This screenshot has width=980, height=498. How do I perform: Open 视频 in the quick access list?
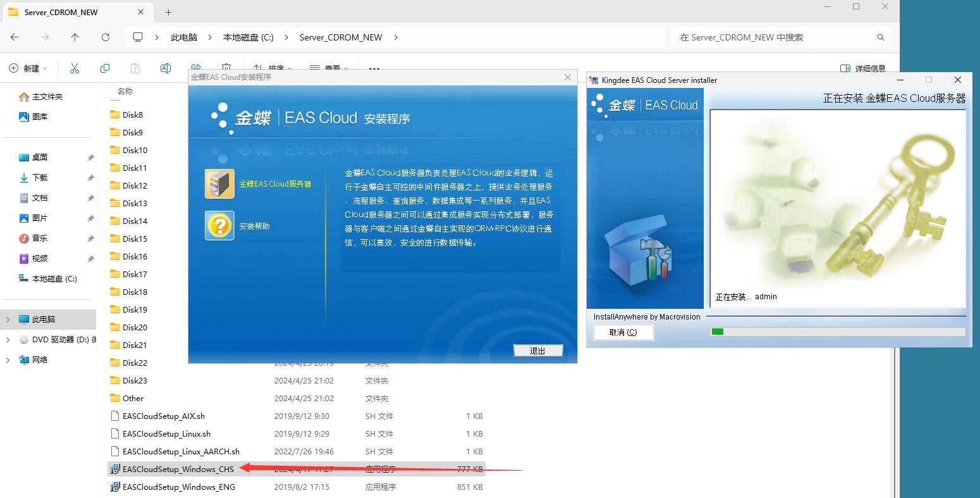click(40, 259)
